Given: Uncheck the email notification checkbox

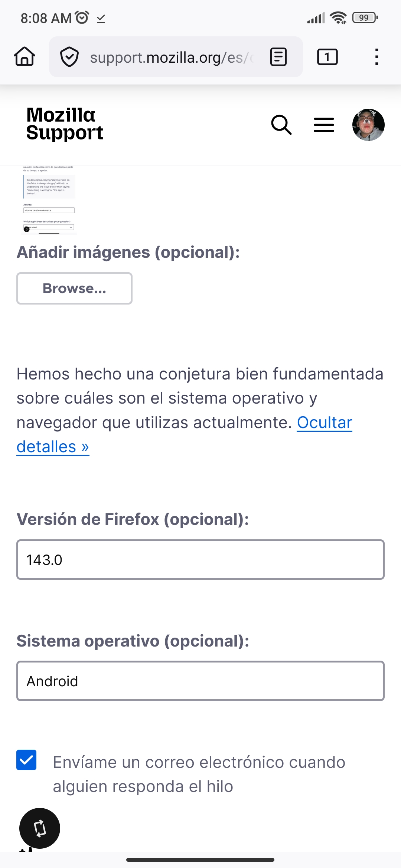Looking at the screenshot, I should pyautogui.click(x=26, y=760).
